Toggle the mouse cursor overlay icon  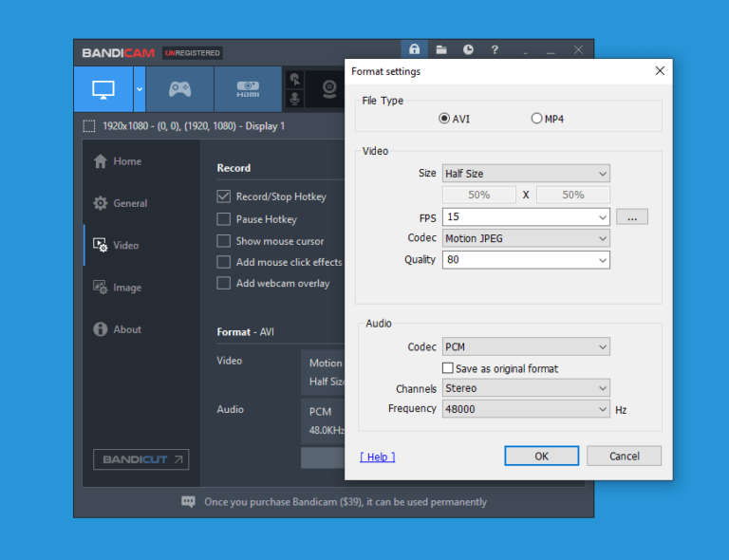[295, 80]
